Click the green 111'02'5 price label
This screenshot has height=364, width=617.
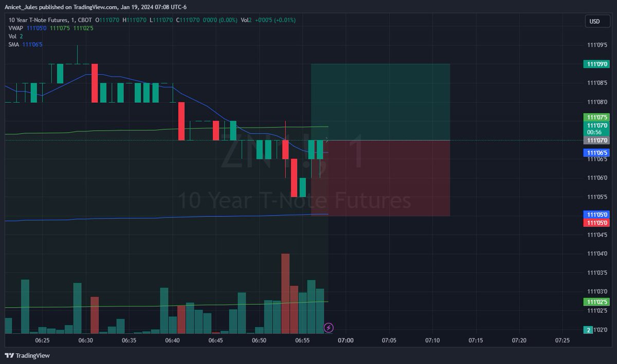(x=595, y=302)
